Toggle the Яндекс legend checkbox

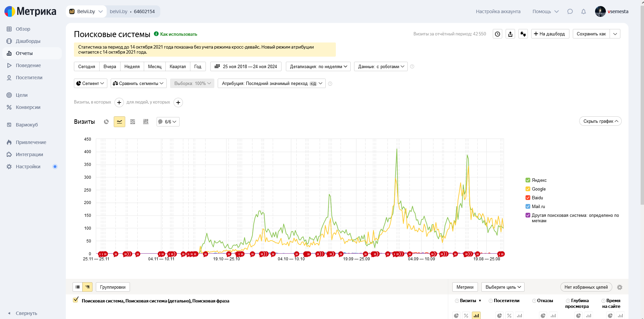pyautogui.click(x=528, y=180)
